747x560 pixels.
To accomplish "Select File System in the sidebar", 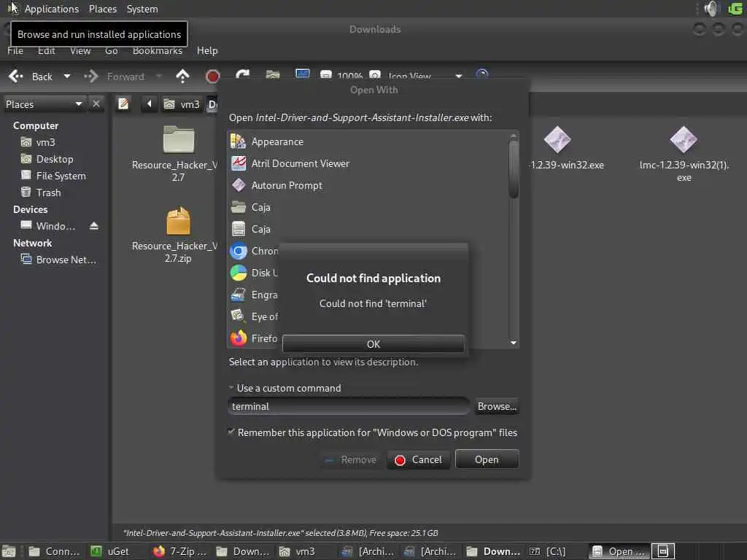I will (53, 176).
